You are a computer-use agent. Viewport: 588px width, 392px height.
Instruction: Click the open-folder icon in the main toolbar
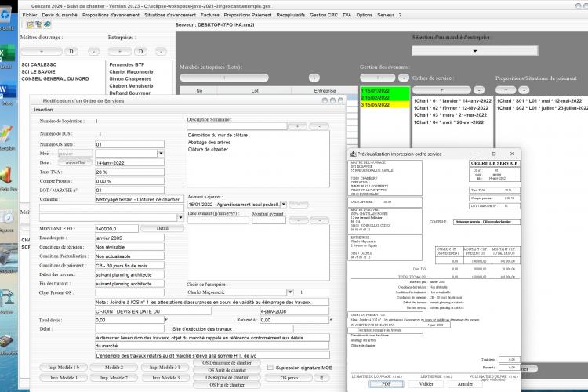(30, 25)
